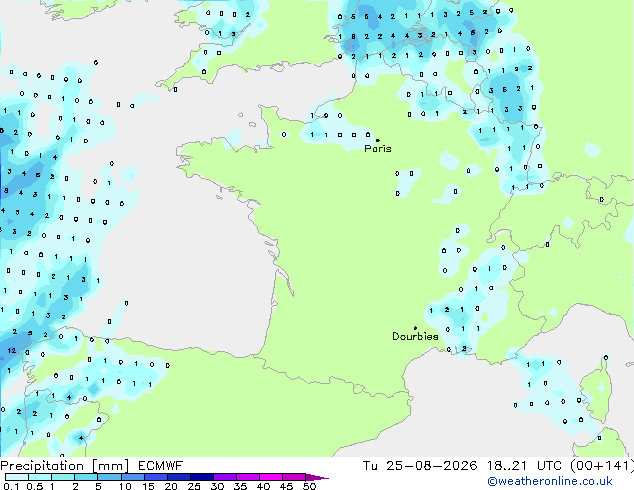Click the '20' legend scale value

coord(171,486)
